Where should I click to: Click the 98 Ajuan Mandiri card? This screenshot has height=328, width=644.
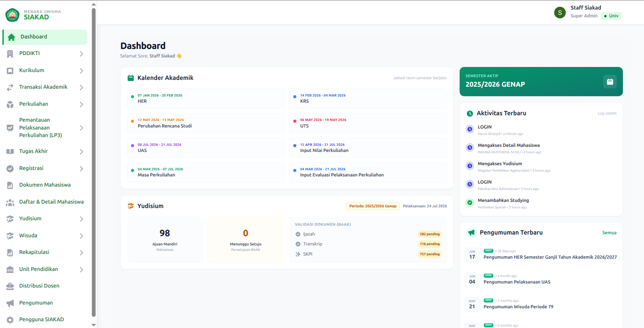[x=165, y=240]
